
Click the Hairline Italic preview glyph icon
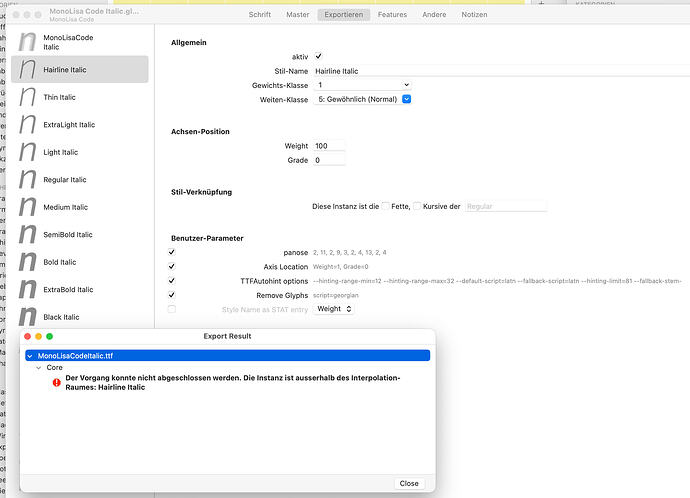(27, 70)
